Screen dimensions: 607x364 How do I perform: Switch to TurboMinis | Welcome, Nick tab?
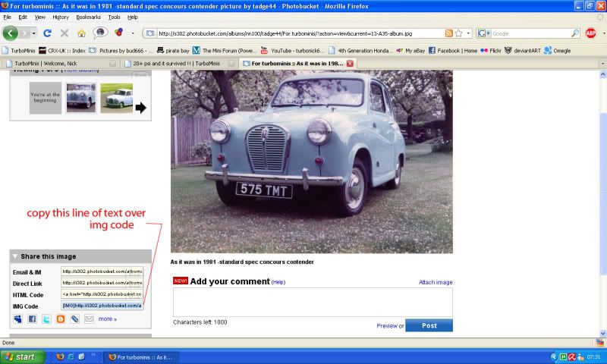60,64
